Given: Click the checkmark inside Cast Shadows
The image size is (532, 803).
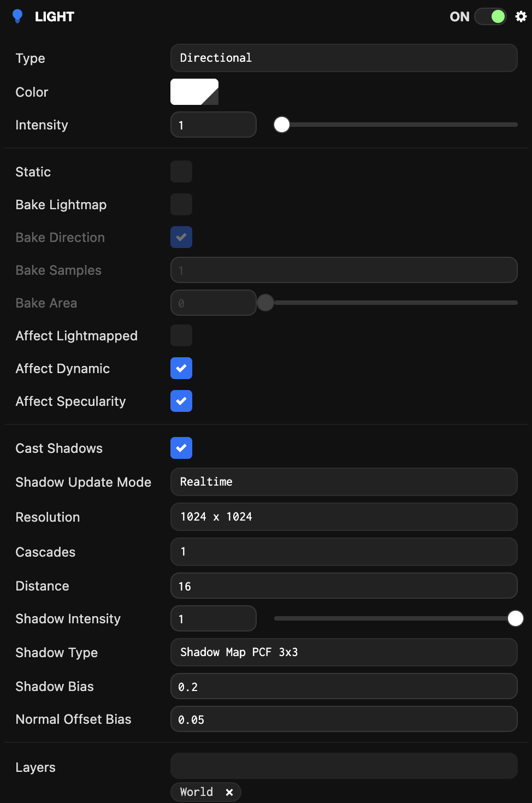Looking at the screenshot, I should pos(181,448).
